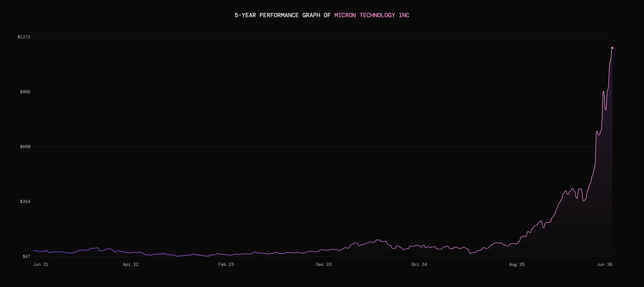Click the 'Oct 24' x-axis label
The image size is (644, 287).
(x=419, y=265)
